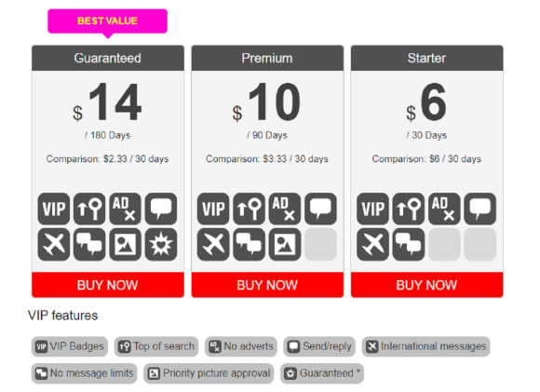Purchase the Starter plan with BUY NOW
This screenshot has height=392, width=540.
click(x=426, y=285)
